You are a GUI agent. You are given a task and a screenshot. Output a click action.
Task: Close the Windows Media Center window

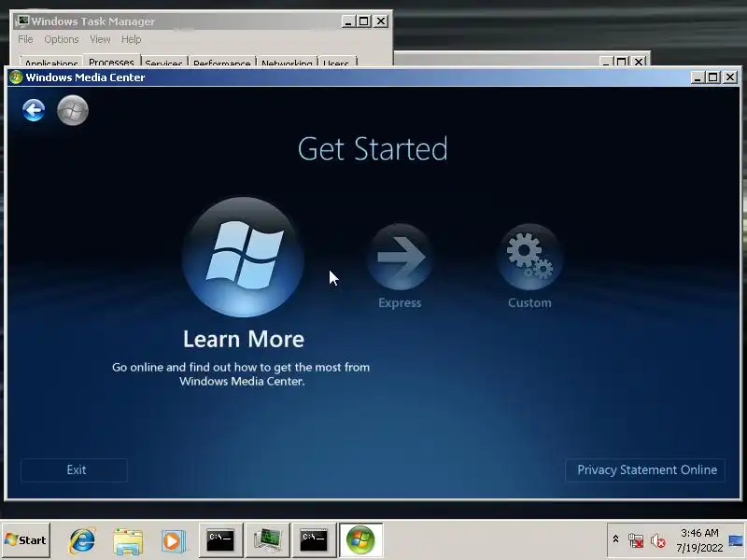(x=730, y=77)
